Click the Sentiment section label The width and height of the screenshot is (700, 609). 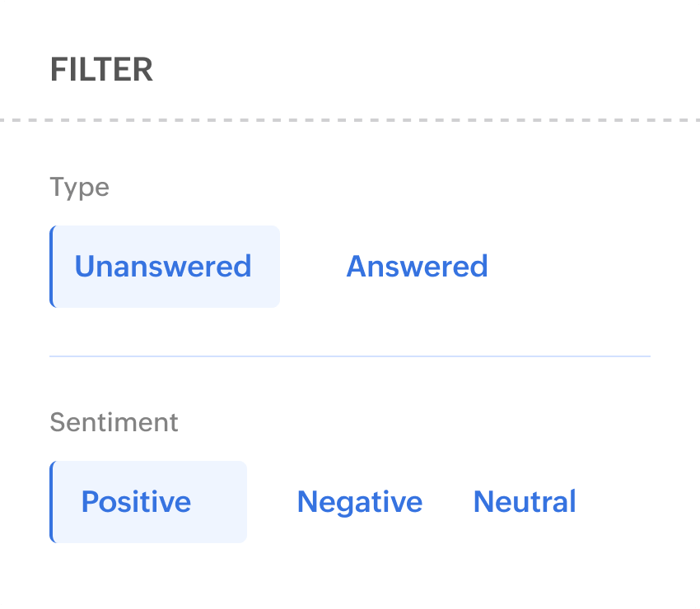point(114,423)
